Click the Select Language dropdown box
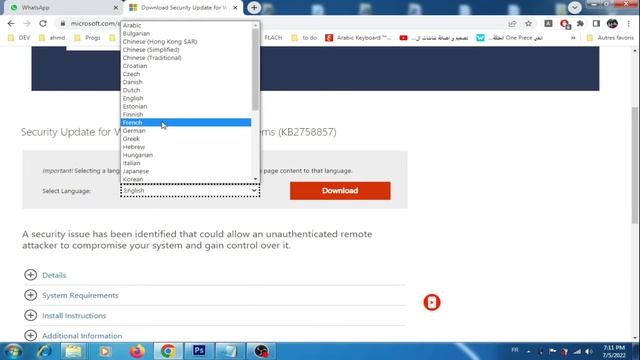 pyautogui.click(x=190, y=191)
